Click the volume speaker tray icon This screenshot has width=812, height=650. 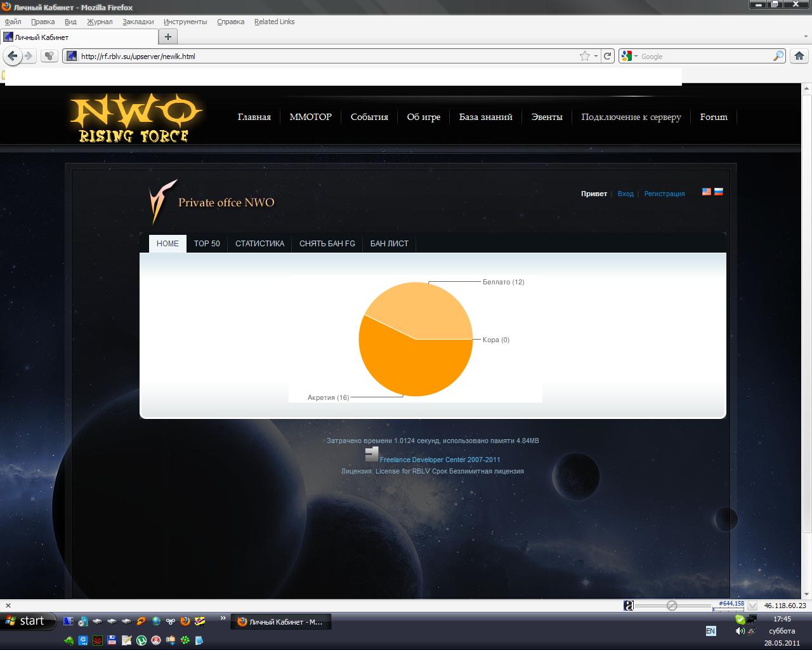(740, 631)
